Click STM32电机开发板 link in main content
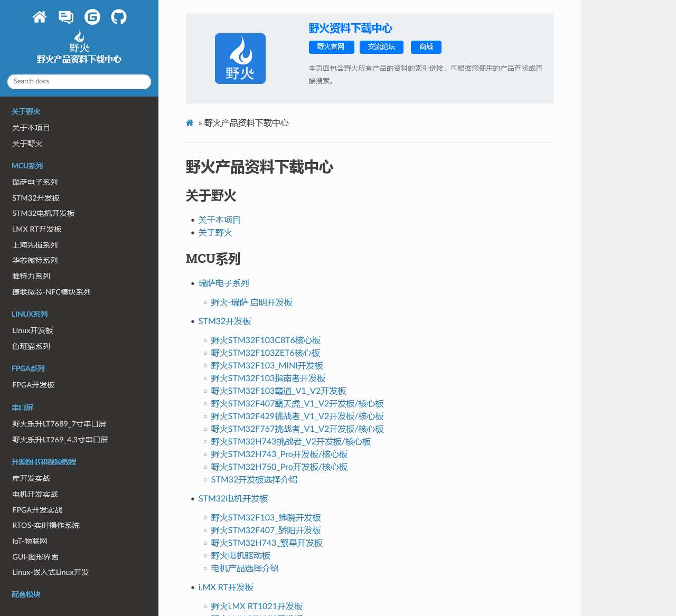676x616 pixels. [x=233, y=499]
